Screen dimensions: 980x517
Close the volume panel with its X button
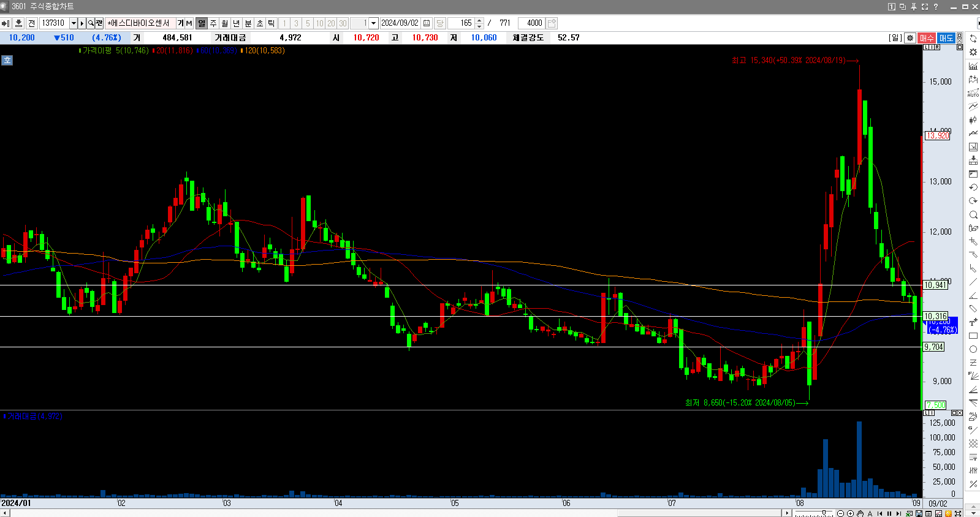960,413
